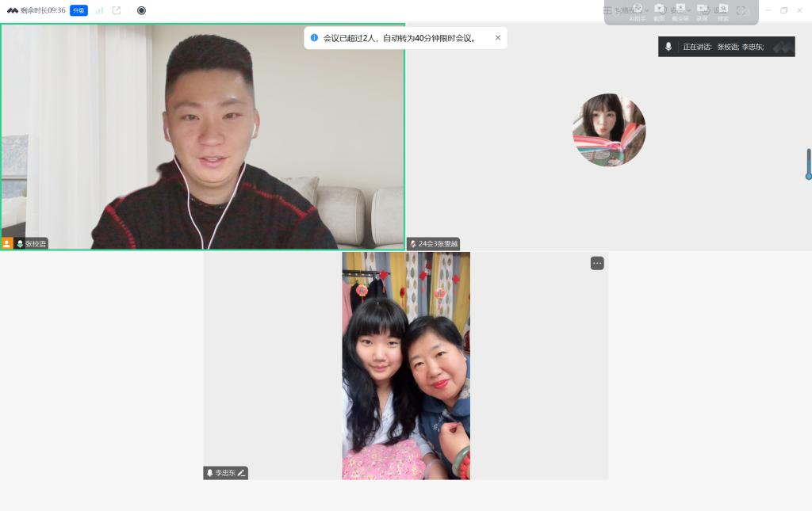This screenshot has height=511, width=812.
Task: Click the pop-out share icon in title bar
Action: [x=117, y=10]
